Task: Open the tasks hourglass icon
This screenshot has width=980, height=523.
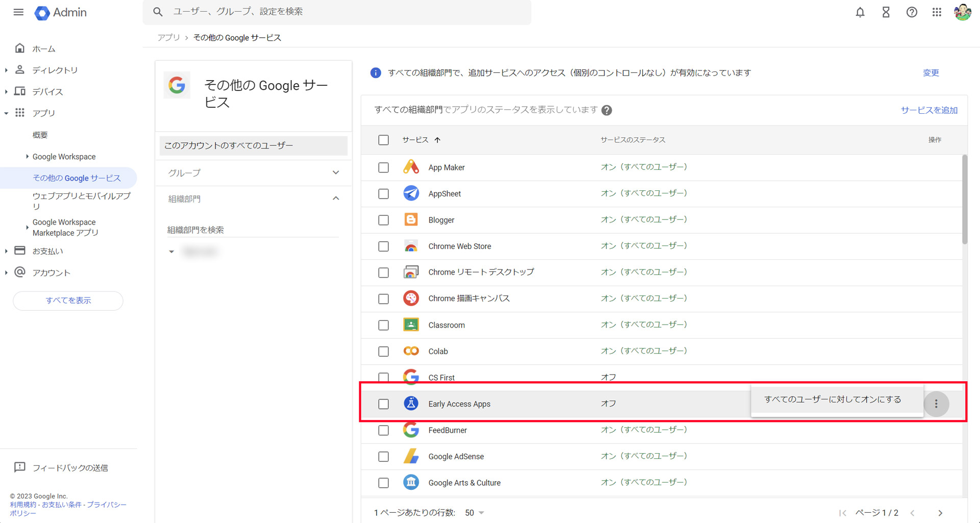Action: click(x=886, y=12)
